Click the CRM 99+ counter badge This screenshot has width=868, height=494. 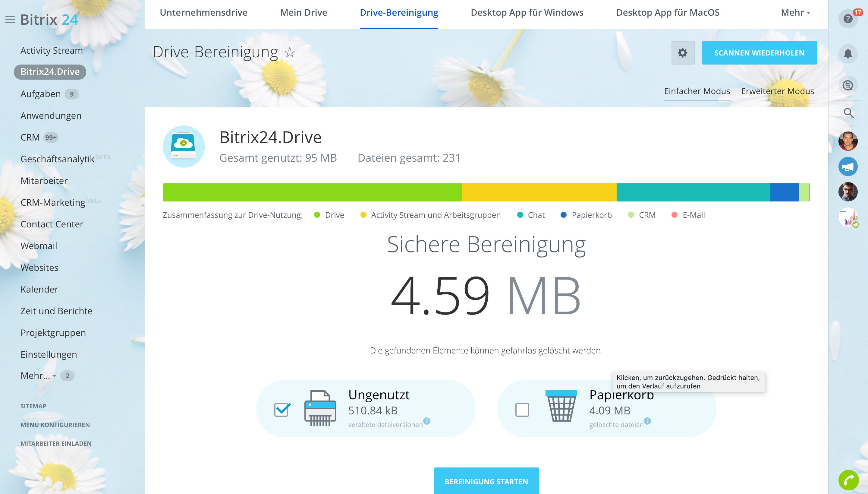[51, 138]
